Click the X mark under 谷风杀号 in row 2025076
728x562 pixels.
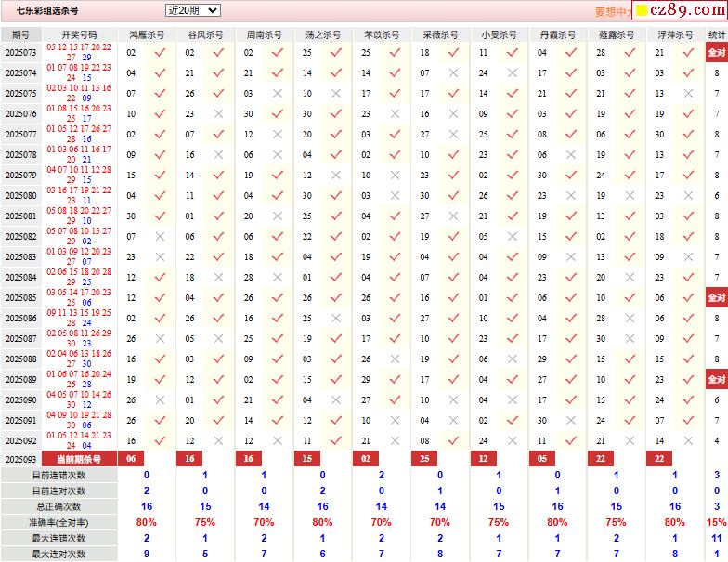click(x=219, y=113)
